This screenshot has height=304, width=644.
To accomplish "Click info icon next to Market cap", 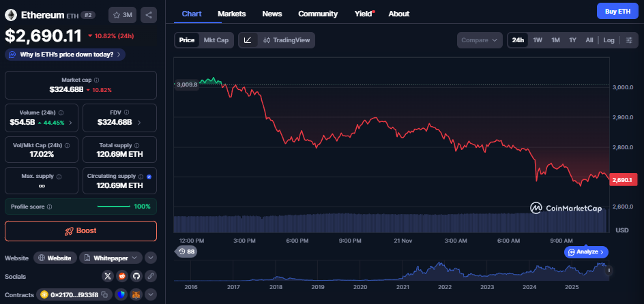I will [96, 80].
